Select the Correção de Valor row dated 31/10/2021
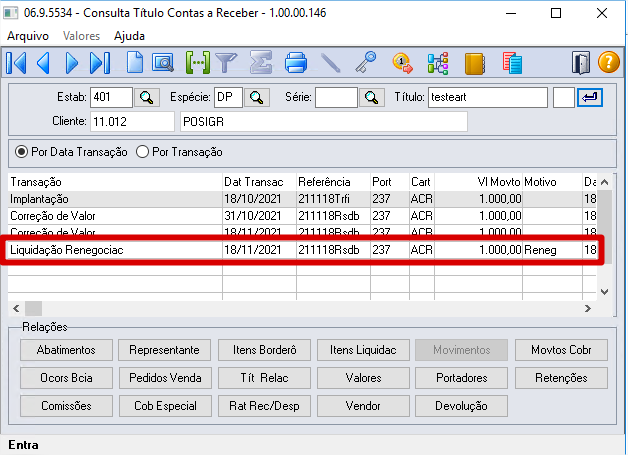Screen dimensions: 628x455 pyautogui.click(x=302, y=216)
